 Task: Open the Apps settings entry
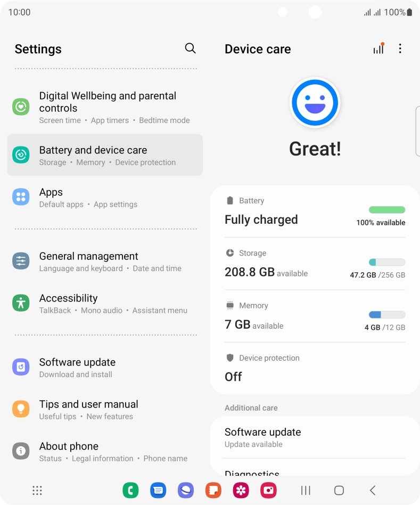coord(105,198)
